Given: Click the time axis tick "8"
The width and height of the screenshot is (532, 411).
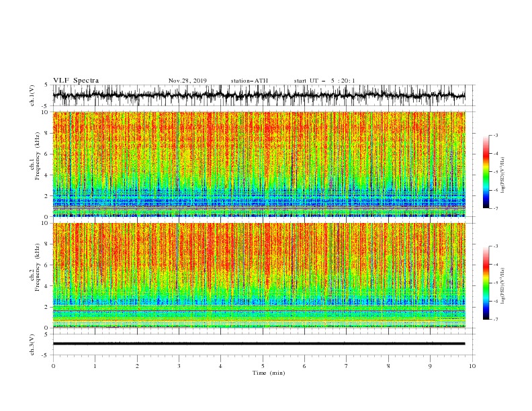Looking at the screenshot, I should click(388, 366).
